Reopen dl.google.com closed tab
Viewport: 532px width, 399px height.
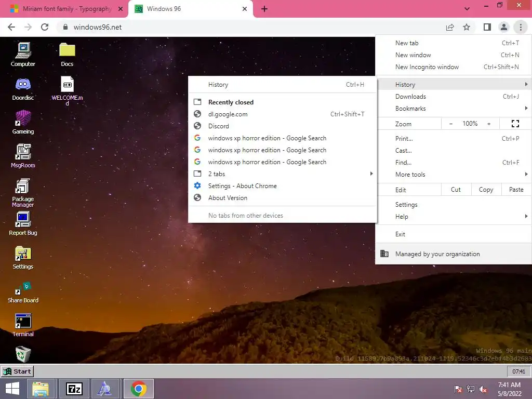click(x=282, y=114)
